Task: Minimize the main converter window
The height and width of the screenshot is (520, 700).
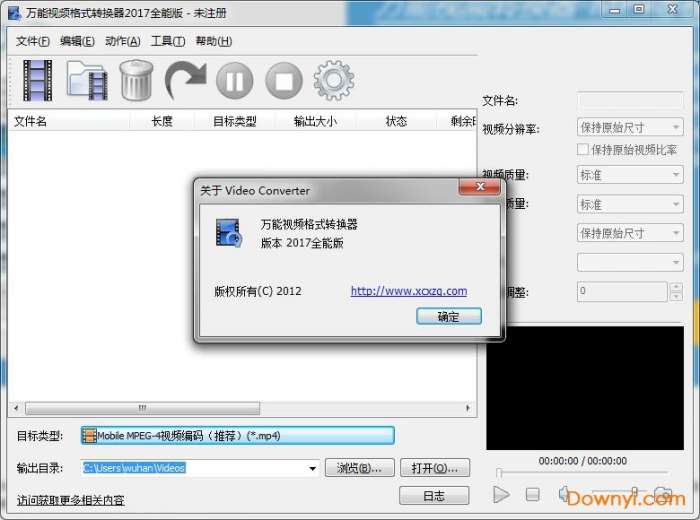Action: [x=615, y=9]
